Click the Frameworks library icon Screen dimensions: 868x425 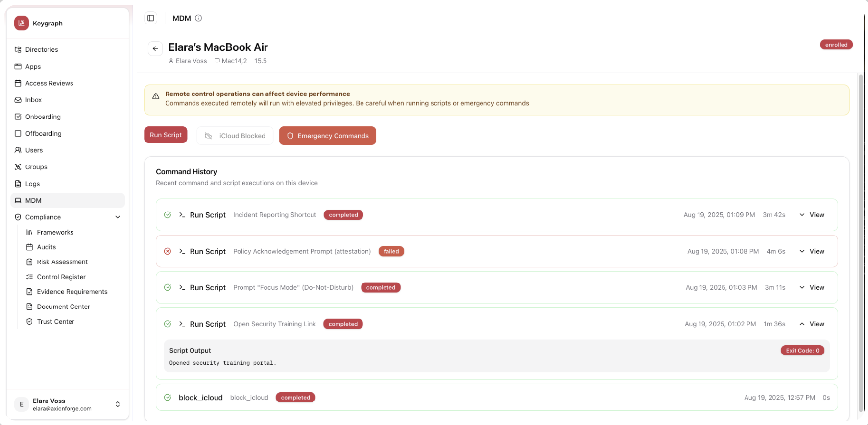(x=29, y=232)
